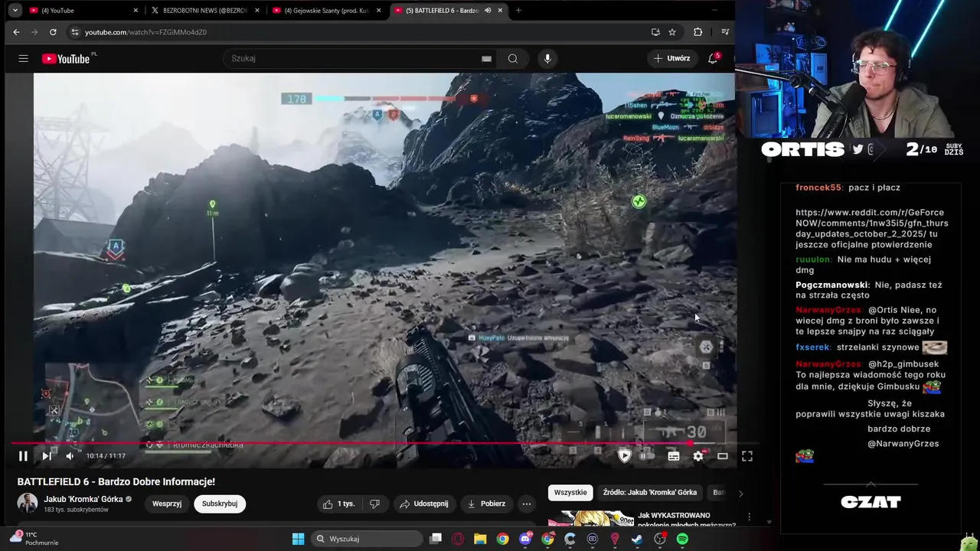Open the browser extensions menu

point(697,32)
